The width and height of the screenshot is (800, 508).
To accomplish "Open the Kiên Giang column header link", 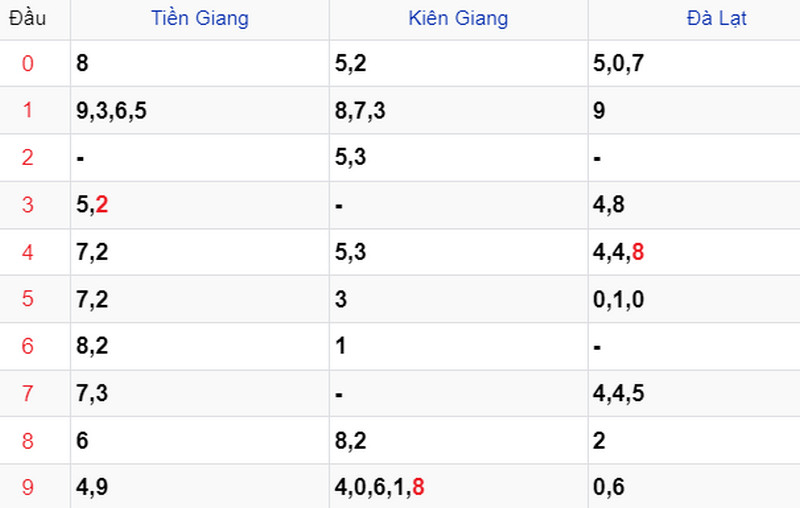I will (x=458, y=18).
